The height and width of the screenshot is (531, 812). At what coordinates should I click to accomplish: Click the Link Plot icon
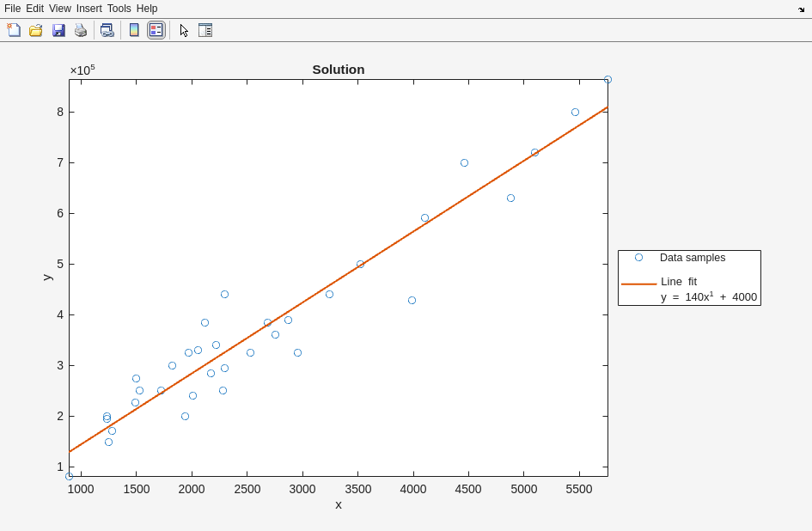coord(107,30)
